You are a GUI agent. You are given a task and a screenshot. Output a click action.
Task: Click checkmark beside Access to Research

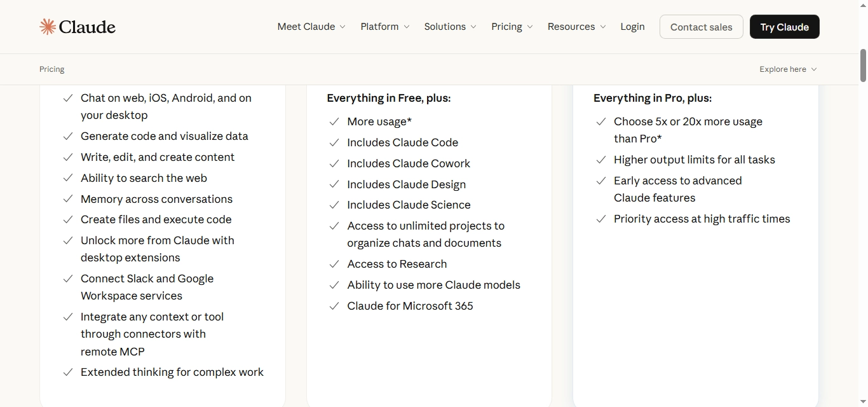pos(334,265)
